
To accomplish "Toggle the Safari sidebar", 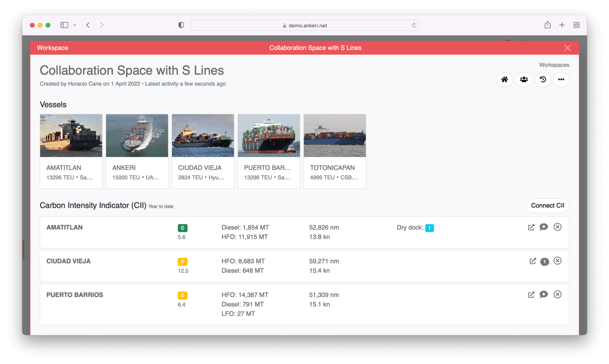I will tap(64, 25).
